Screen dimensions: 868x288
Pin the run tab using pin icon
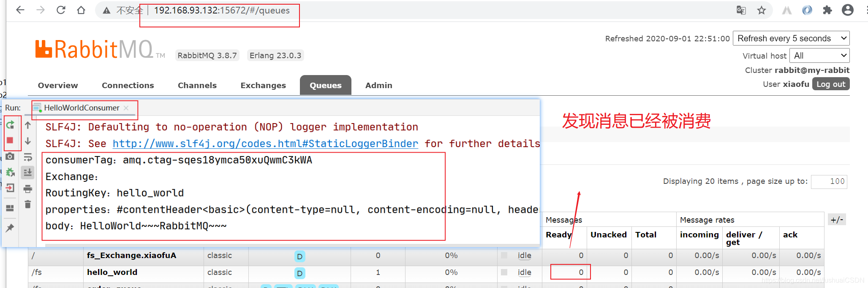point(10,228)
